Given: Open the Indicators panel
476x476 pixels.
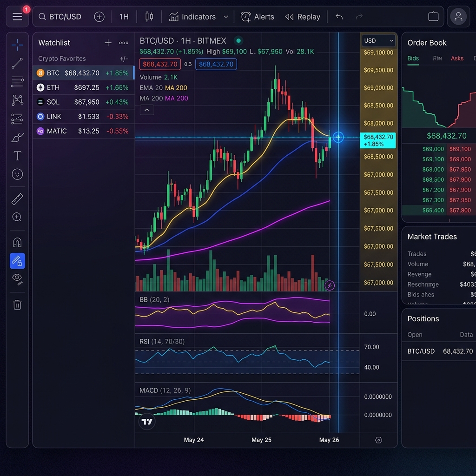Looking at the screenshot, I should pyautogui.click(x=192, y=17).
